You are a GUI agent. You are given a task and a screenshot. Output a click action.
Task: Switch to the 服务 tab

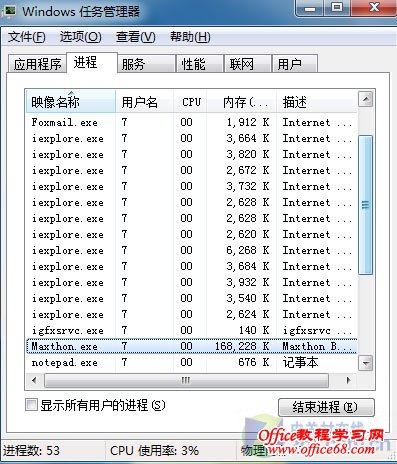tap(147, 64)
